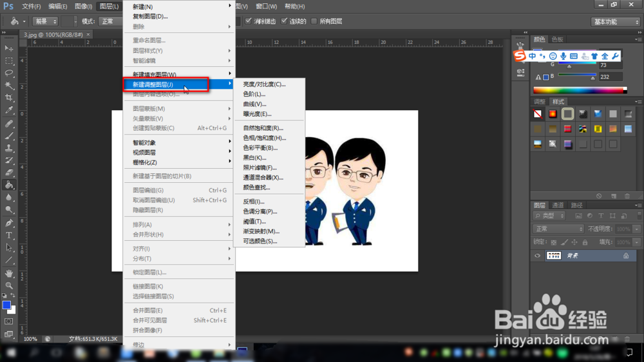Click the rainbow color spectrum bar

click(x=580, y=90)
